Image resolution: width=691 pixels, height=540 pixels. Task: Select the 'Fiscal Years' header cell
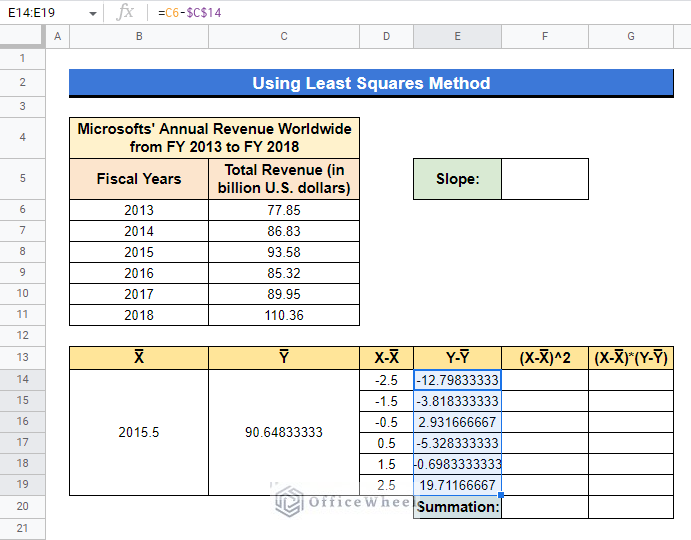tap(139, 179)
